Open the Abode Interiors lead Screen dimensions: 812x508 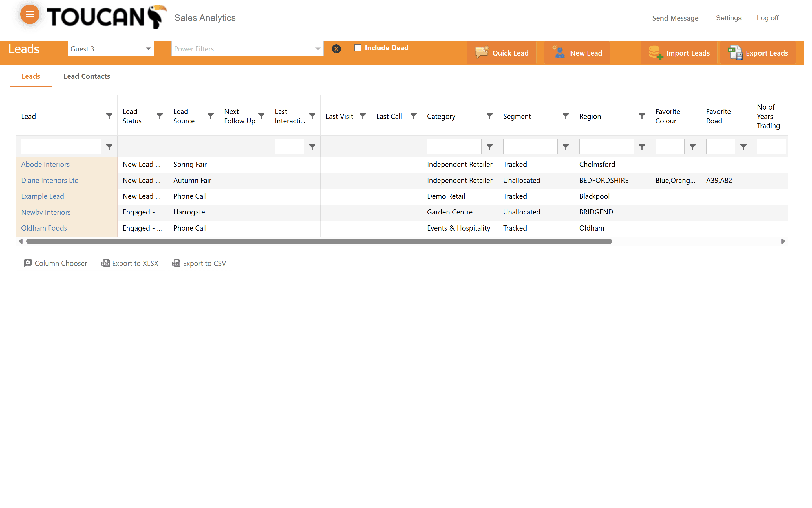tap(45, 164)
